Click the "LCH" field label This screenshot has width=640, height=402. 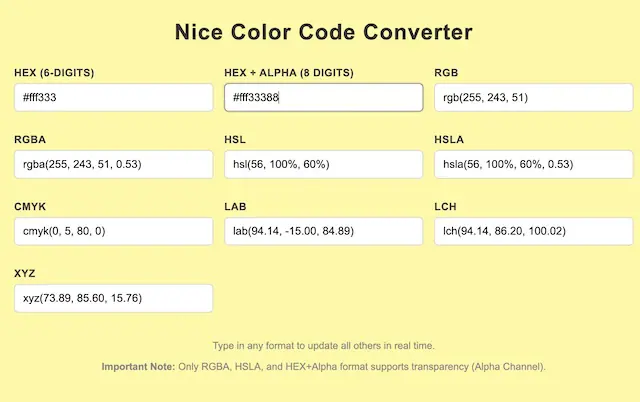pos(446,206)
